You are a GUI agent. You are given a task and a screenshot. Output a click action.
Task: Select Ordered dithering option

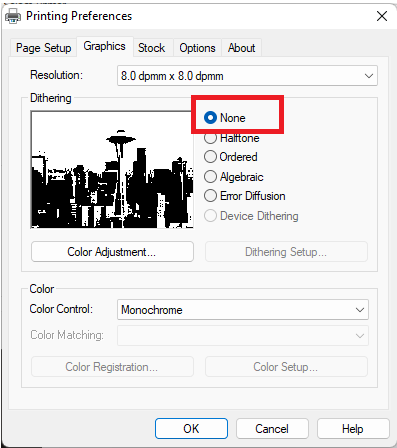pos(210,157)
